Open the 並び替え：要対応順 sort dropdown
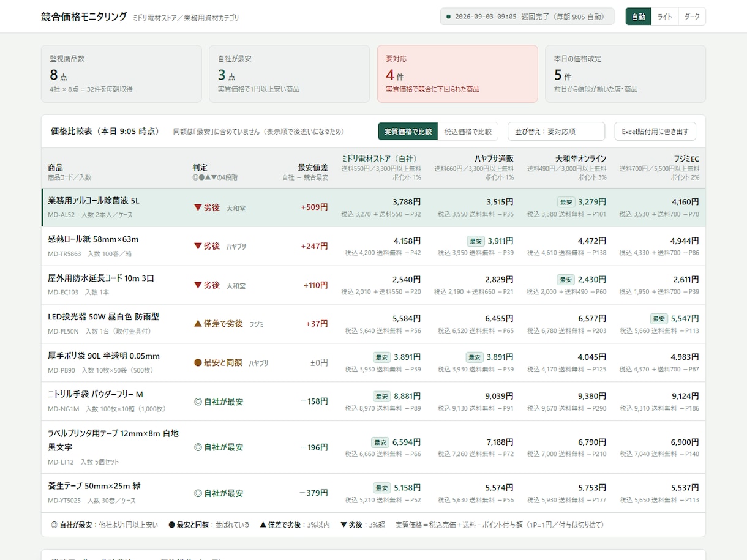 pos(556,131)
